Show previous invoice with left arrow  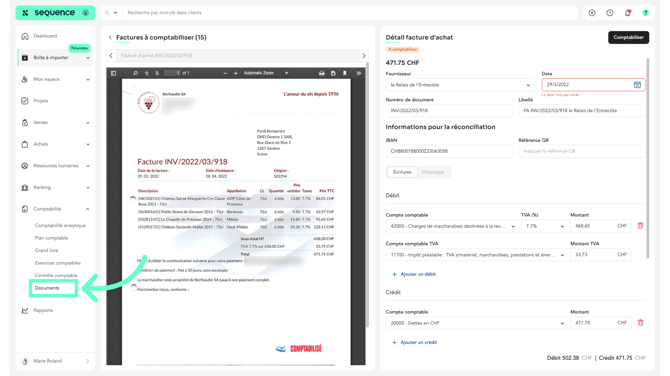(x=111, y=56)
